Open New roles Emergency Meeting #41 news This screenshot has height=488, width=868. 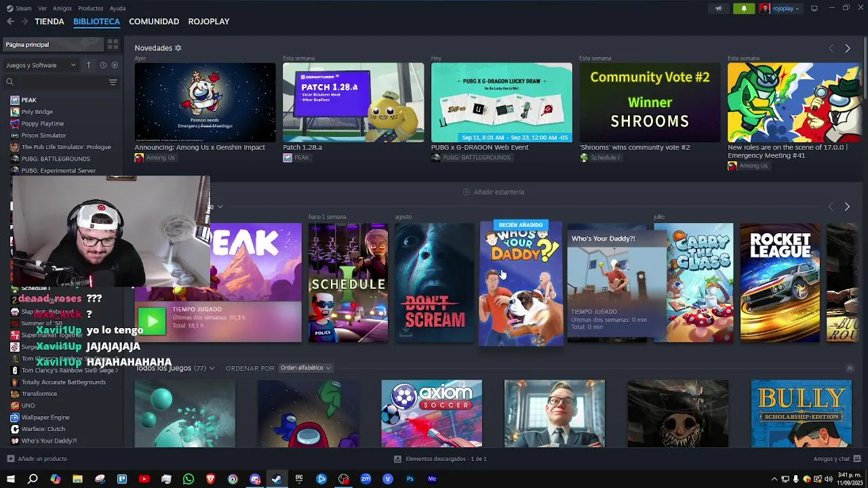794,102
